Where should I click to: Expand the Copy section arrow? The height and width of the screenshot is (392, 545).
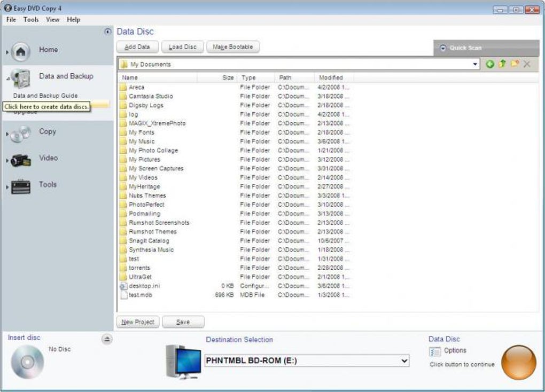[x=7, y=134]
